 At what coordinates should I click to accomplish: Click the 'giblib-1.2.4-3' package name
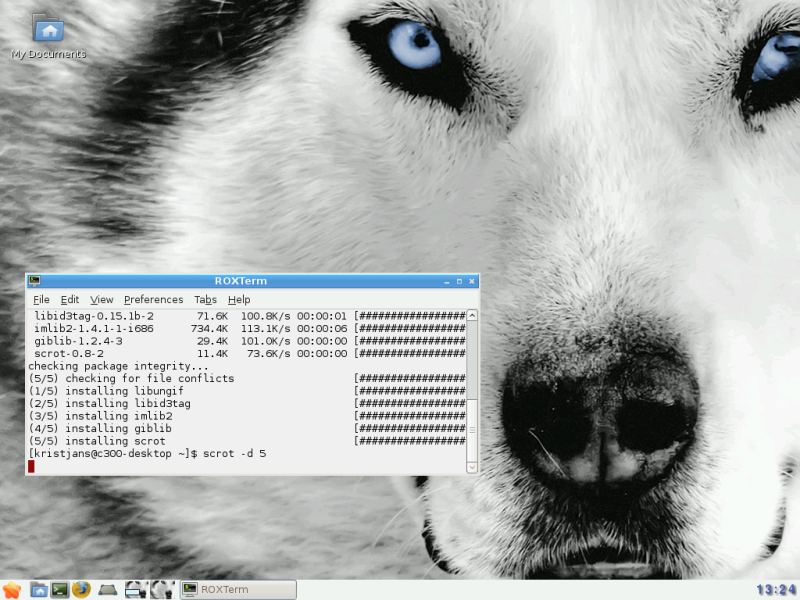click(x=79, y=341)
